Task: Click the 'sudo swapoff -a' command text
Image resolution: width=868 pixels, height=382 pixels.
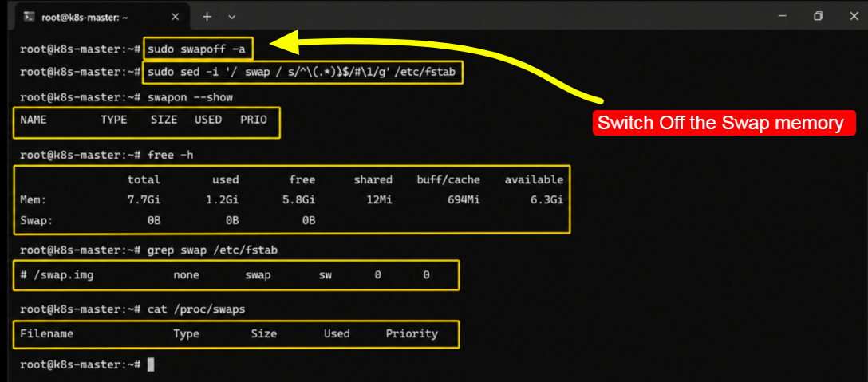Action: pos(196,49)
